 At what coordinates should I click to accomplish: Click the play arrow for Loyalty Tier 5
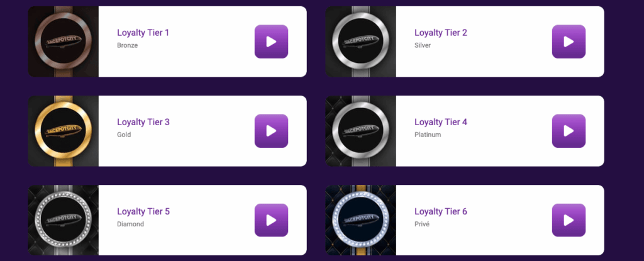coord(271,220)
